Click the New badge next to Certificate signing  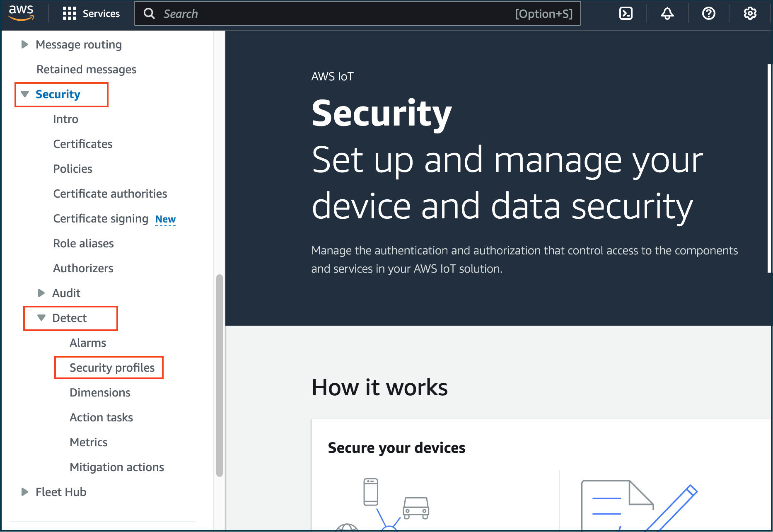coord(165,219)
